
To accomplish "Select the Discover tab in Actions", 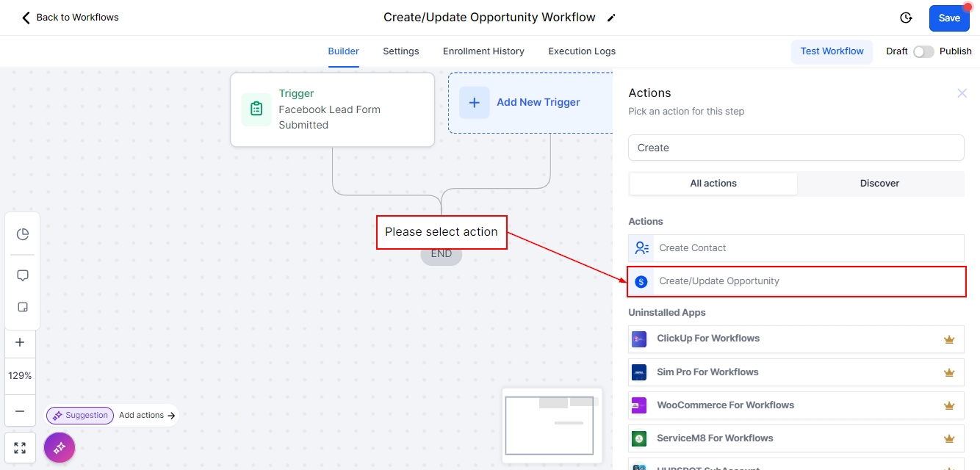I will (879, 184).
